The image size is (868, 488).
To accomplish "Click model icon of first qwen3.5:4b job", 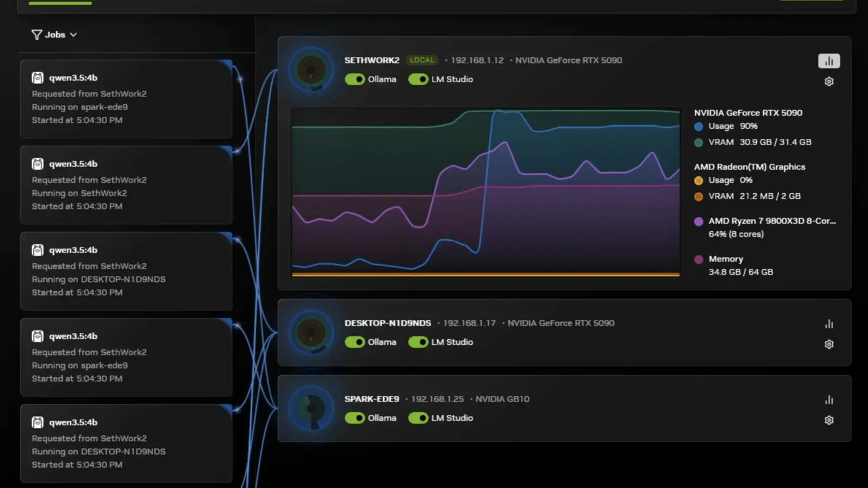I will [37, 78].
